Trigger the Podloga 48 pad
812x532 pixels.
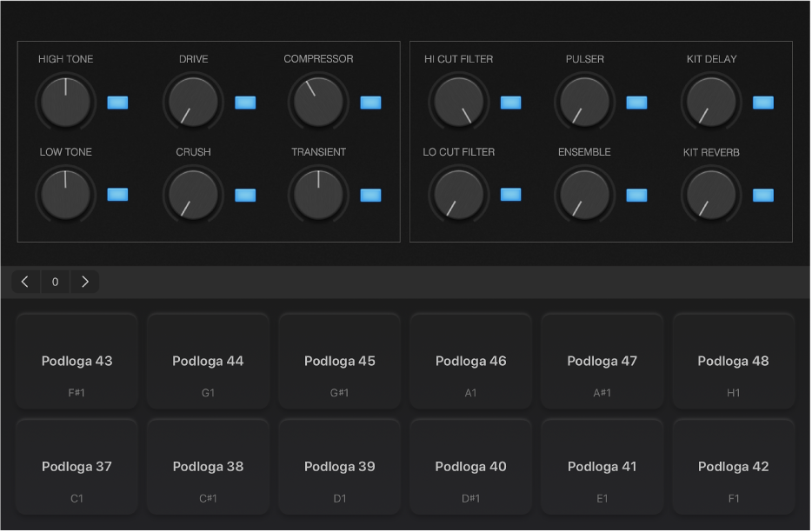point(733,362)
